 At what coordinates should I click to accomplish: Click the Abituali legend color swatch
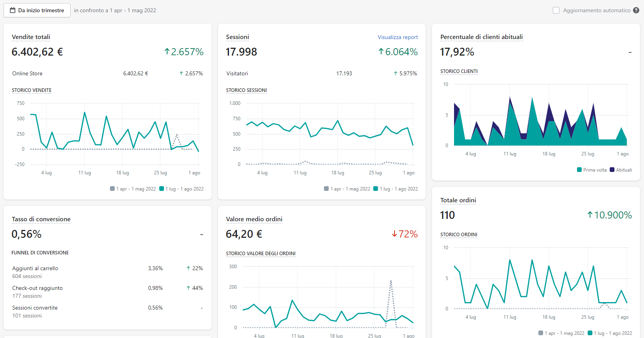pos(612,170)
